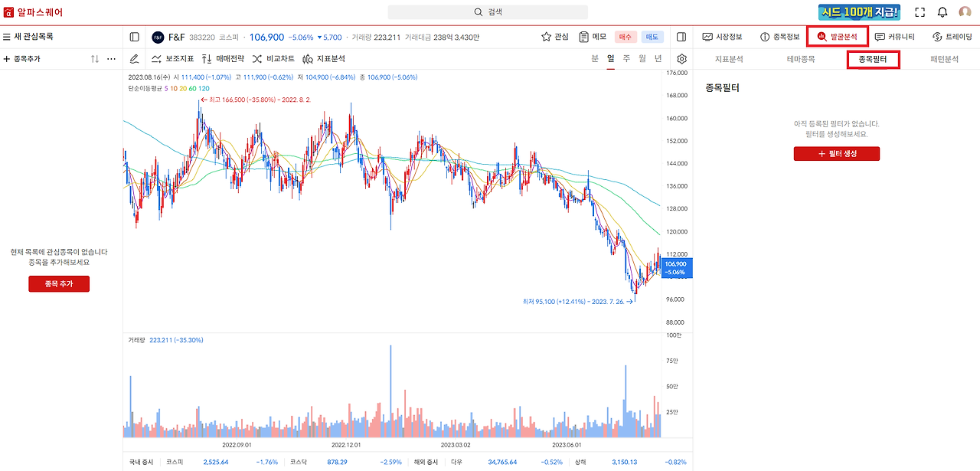Open user profile avatar

(965, 11)
